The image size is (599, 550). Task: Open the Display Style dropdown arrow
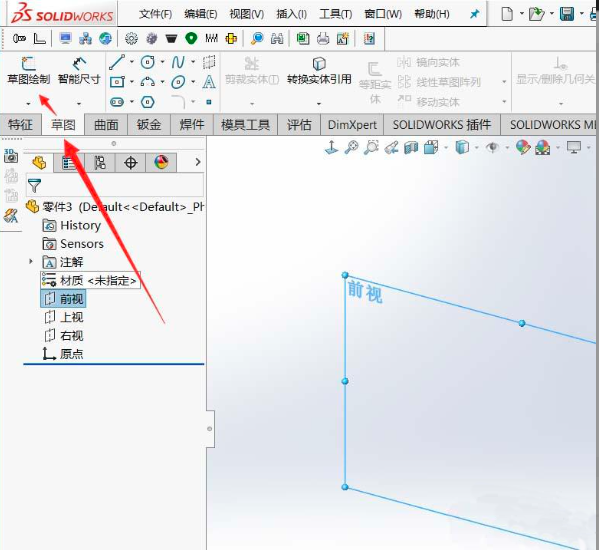coord(476,147)
